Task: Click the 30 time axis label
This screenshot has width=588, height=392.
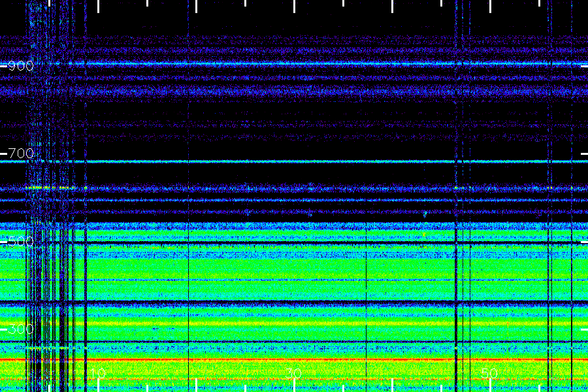Action: [x=293, y=373]
